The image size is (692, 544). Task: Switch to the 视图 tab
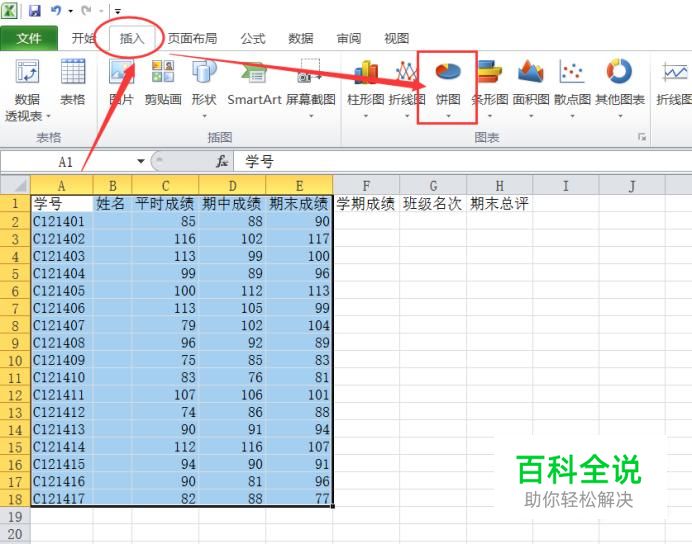pyautogui.click(x=396, y=38)
